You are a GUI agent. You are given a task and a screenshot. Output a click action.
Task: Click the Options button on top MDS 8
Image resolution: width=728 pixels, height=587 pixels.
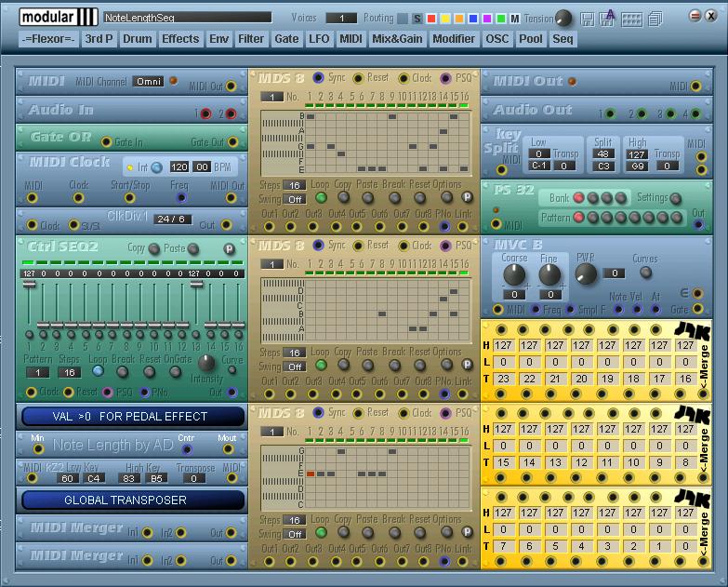[446, 198]
